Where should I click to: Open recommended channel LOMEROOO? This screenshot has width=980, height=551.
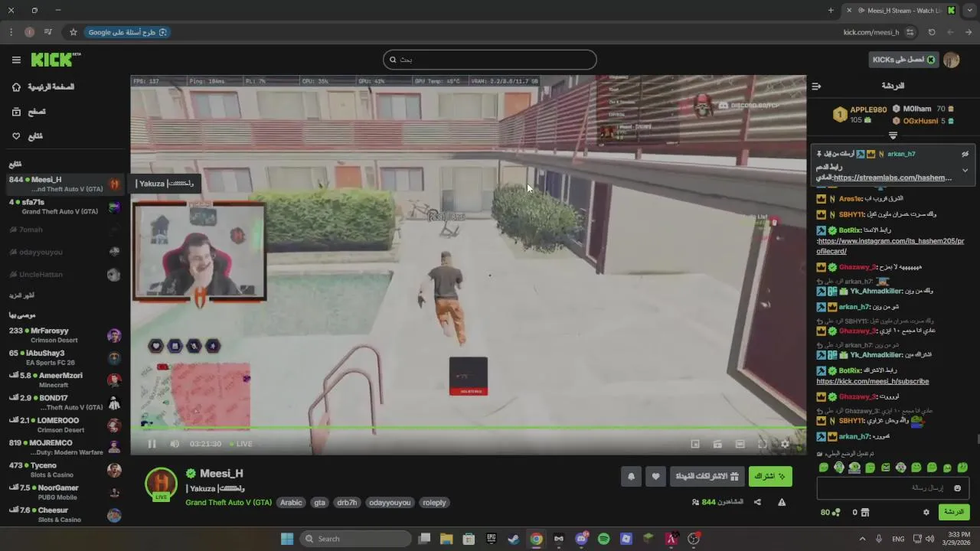tap(65, 425)
